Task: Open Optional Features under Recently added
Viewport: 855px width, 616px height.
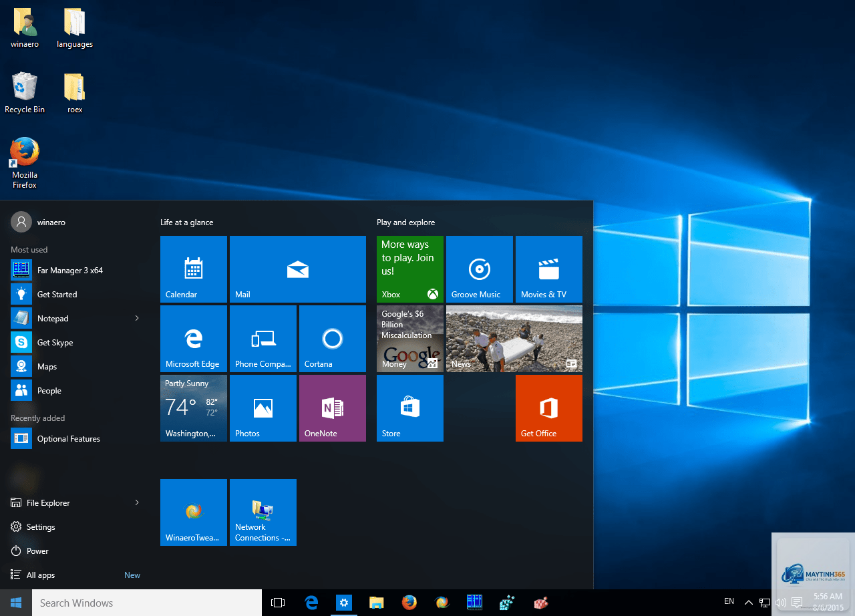Action: tap(78, 439)
